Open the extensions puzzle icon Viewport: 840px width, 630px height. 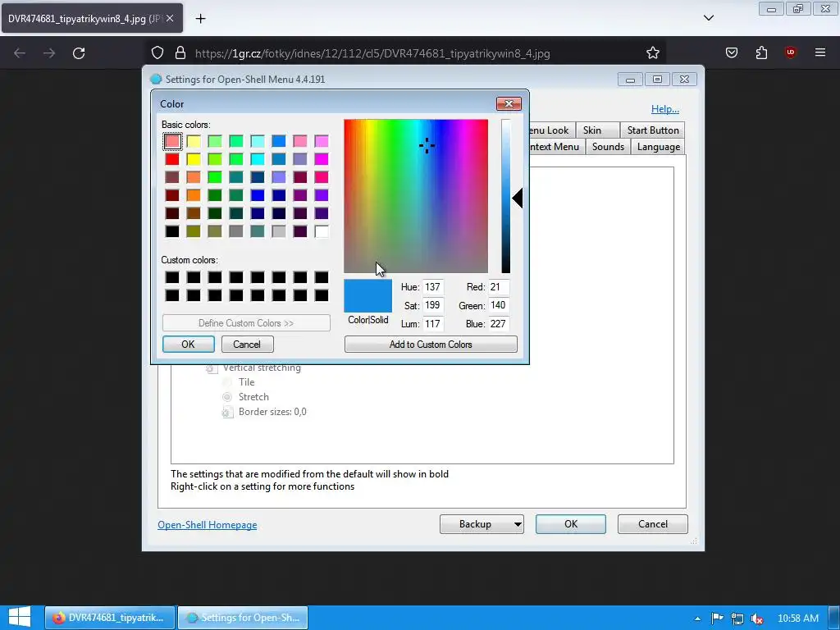tap(761, 52)
